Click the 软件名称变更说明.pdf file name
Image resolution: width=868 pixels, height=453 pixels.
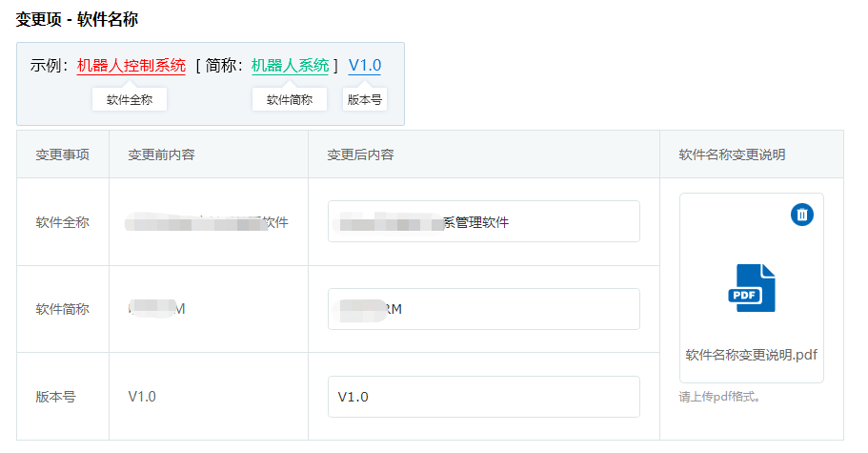[x=751, y=355]
